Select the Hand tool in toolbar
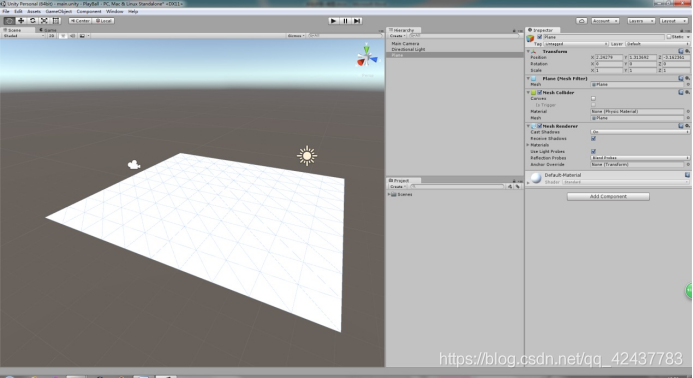The image size is (693, 378). point(9,21)
